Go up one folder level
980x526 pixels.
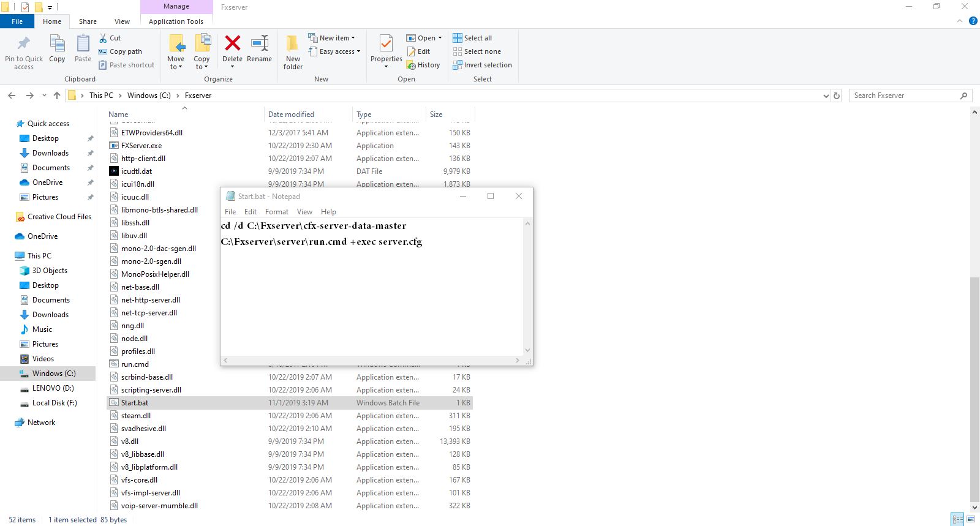[57, 96]
